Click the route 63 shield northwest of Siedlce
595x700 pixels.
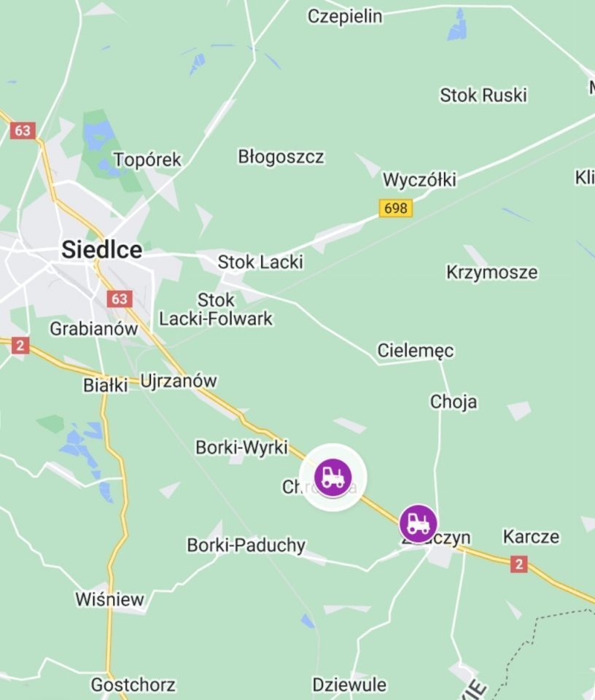point(23,131)
